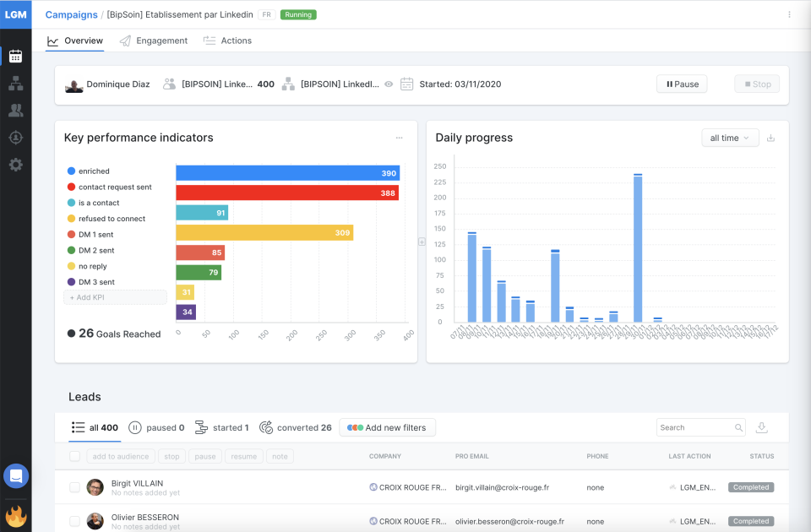This screenshot has height=532, width=811.
Task: Show all 400 leads filter
Action: pyautogui.click(x=95, y=427)
